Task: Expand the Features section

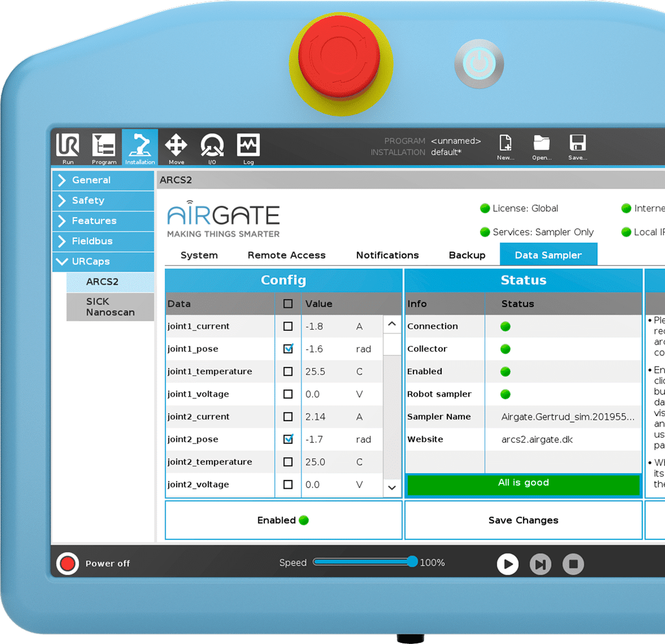Action: pos(104,221)
